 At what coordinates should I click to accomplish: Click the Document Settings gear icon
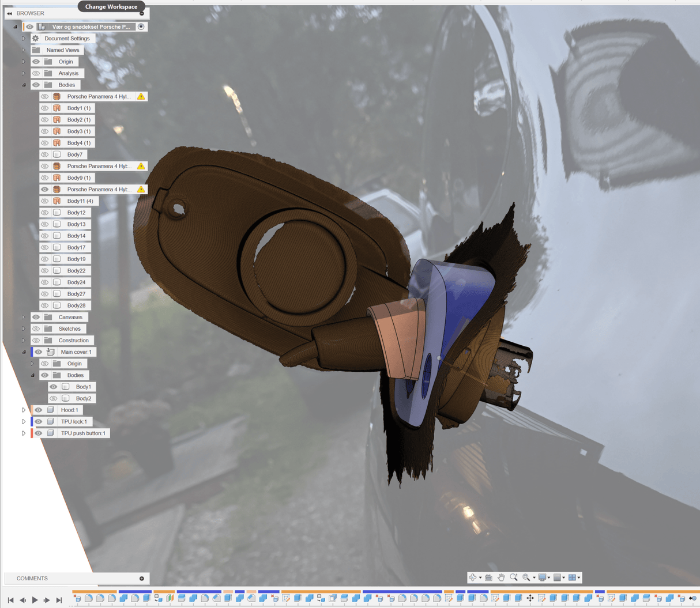[36, 39]
